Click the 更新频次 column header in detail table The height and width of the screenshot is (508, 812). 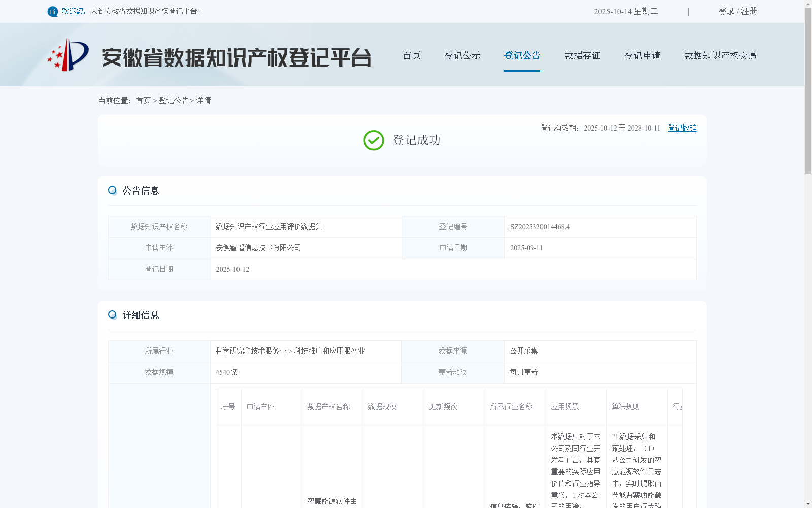tap(454, 407)
